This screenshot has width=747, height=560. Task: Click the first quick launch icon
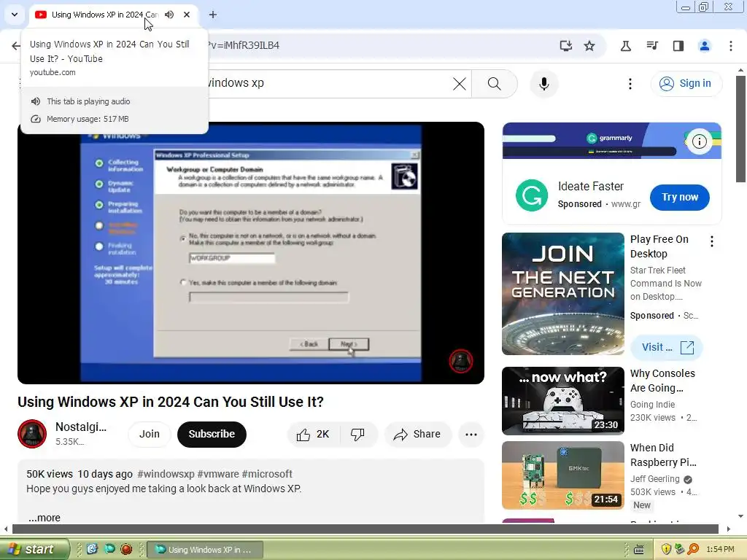coord(92,549)
